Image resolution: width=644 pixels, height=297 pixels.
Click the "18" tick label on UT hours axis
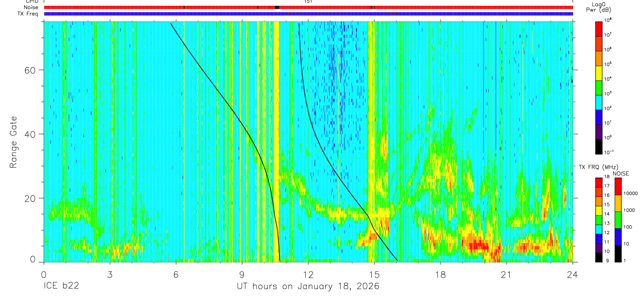pyautogui.click(x=441, y=274)
